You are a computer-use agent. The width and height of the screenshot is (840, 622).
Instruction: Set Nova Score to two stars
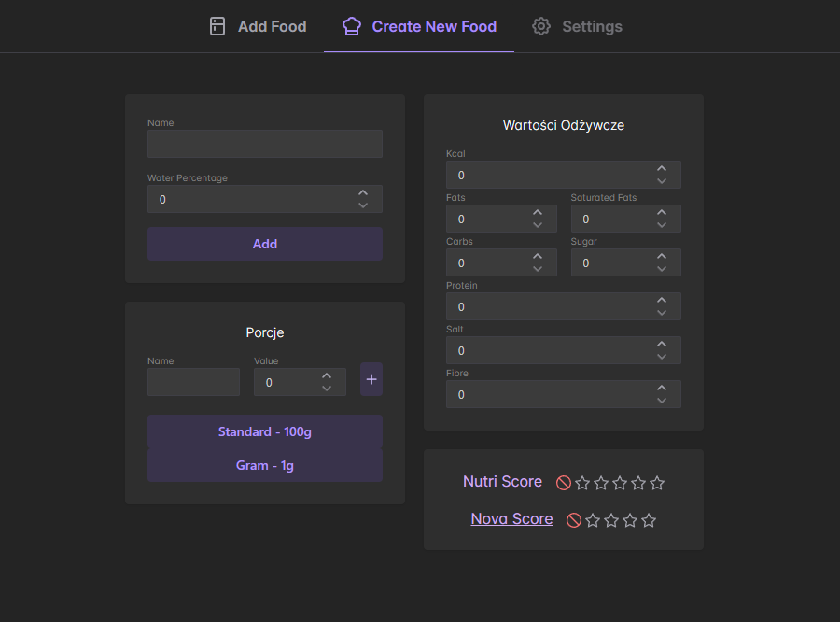[x=611, y=520]
